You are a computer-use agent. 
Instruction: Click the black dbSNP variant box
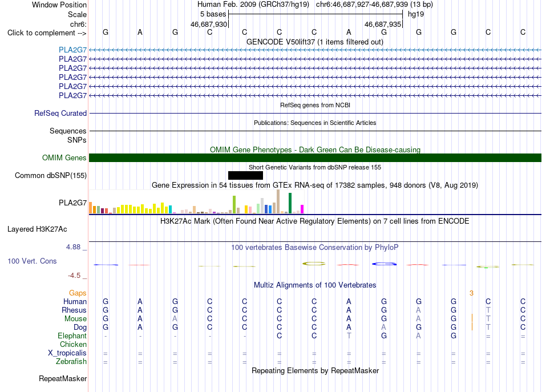click(245, 175)
